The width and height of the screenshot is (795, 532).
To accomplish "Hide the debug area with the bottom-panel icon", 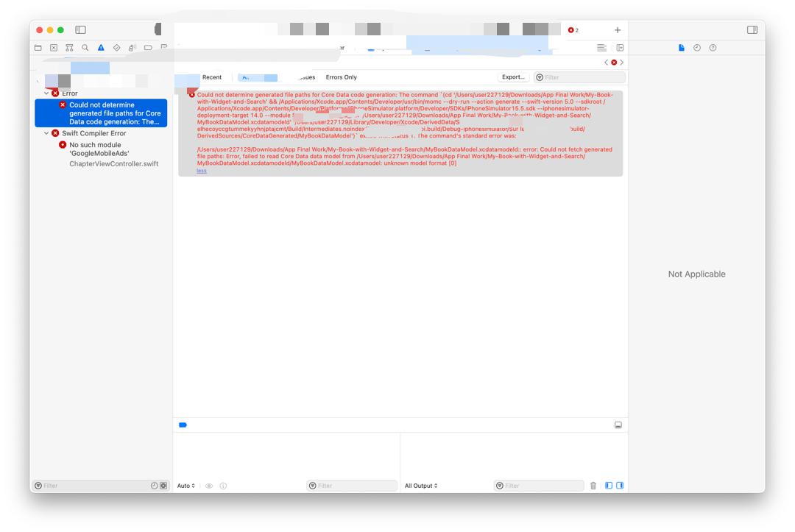I will pyautogui.click(x=618, y=425).
